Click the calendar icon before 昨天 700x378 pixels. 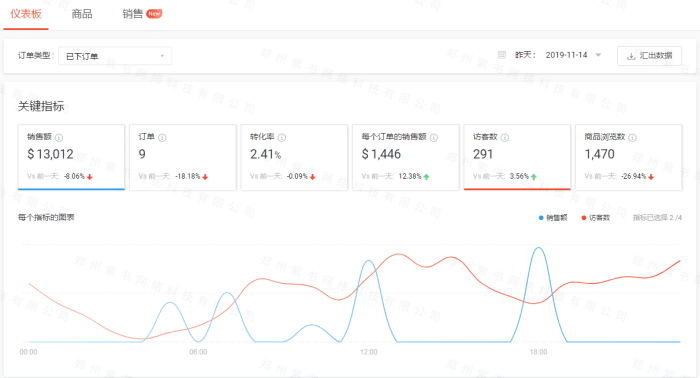(502, 55)
